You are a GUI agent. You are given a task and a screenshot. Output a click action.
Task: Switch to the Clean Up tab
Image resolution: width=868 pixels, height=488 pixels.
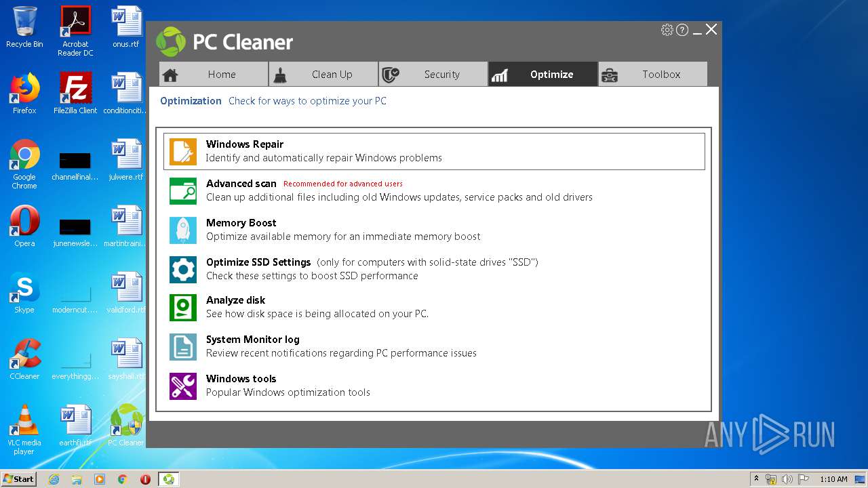(323, 75)
